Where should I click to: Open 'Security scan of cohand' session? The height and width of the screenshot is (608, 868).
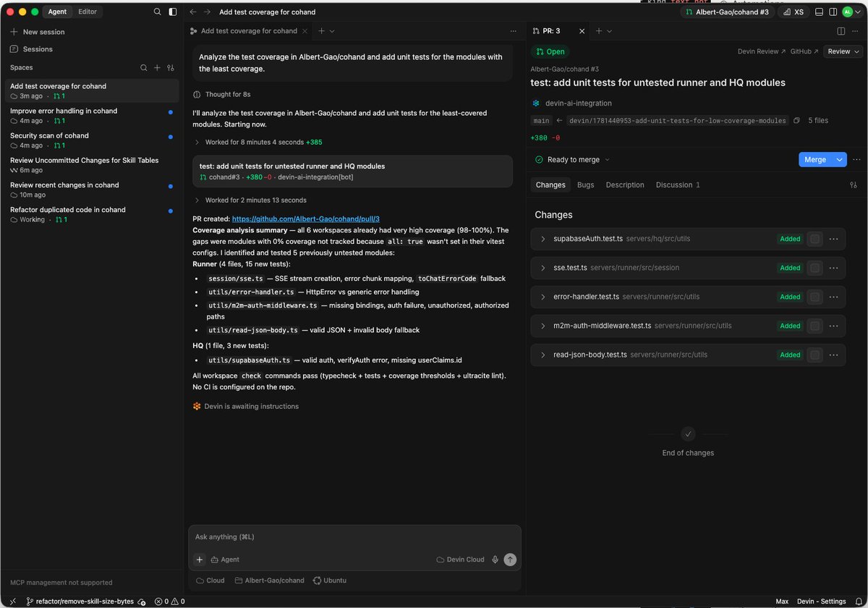(x=92, y=140)
